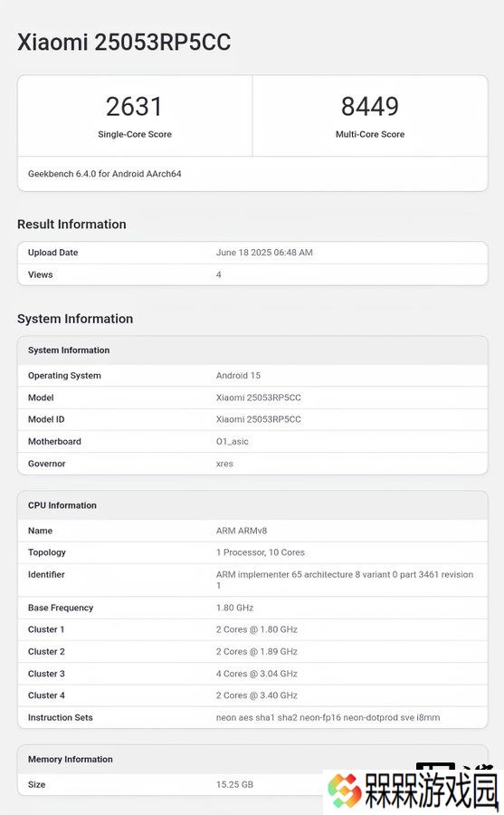This screenshot has width=504, height=815.
Task: Click the Model ID label
Action: coord(46,419)
